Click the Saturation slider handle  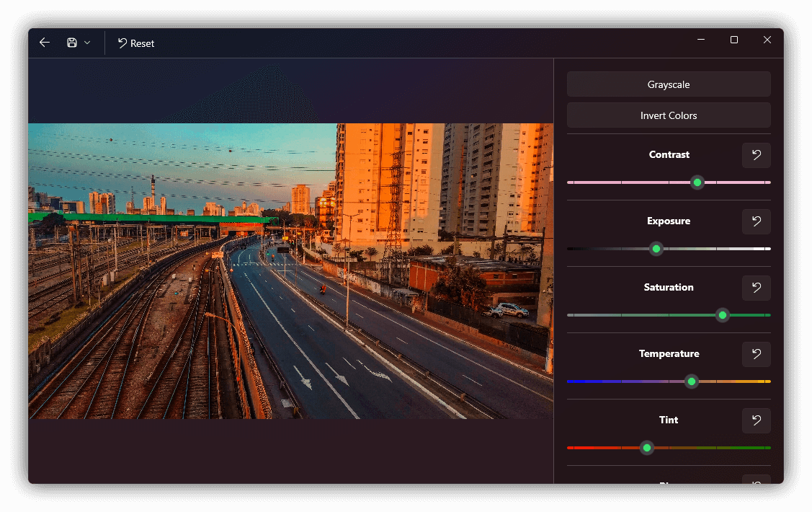[722, 315]
